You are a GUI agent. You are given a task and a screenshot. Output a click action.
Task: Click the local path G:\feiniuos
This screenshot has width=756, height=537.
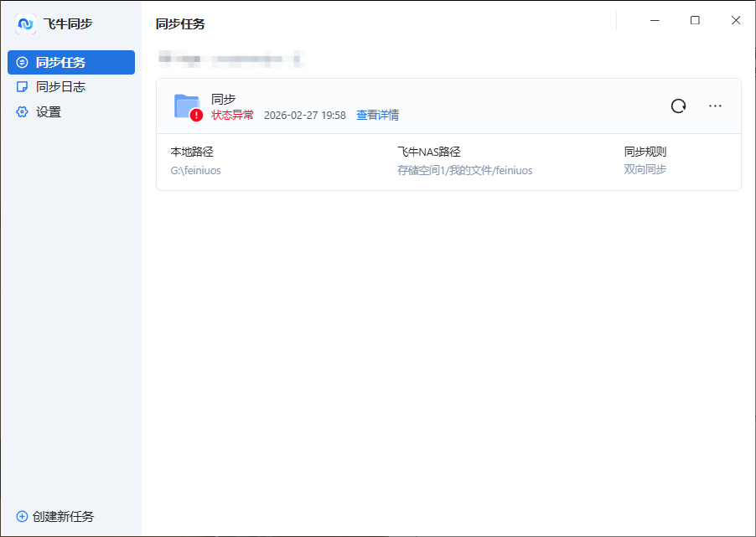[195, 170]
